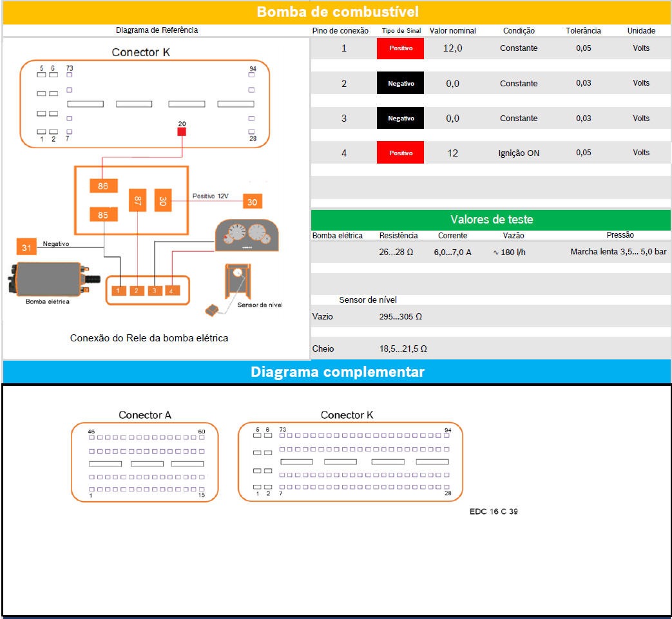Viewport: 672px width, 619px height.
Task: Select relay terminal 86
Action: pos(103,186)
